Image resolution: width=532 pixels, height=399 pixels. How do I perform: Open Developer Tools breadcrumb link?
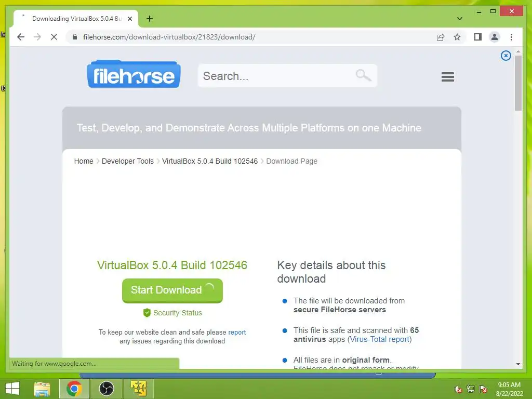tap(128, 161)
